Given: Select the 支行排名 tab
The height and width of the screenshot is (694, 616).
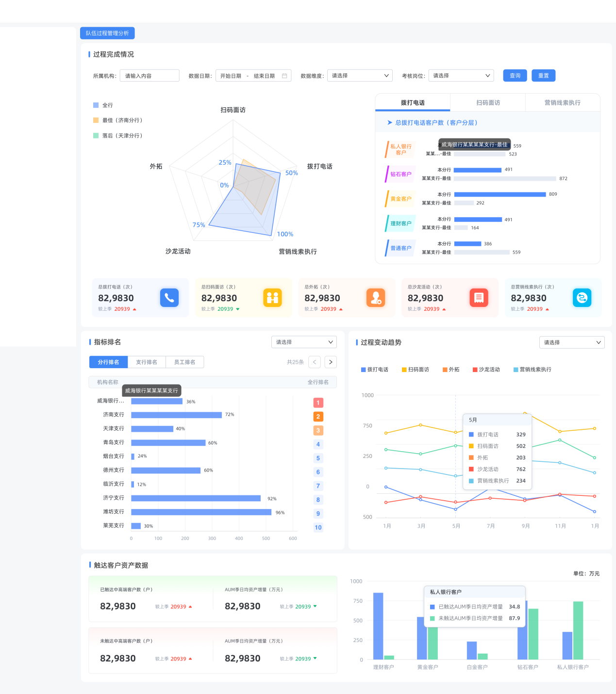Looking at the screenshot, I should (x=147, y=362).
